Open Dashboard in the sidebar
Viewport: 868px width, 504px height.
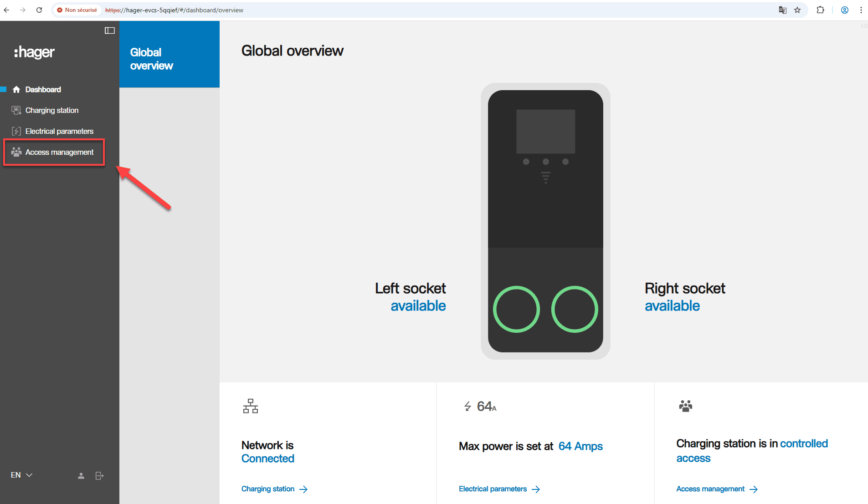[x=43, y=90]
